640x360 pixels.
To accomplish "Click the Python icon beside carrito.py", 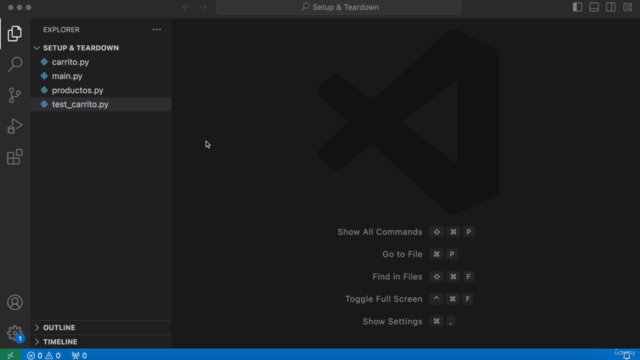I will (44, 62).
